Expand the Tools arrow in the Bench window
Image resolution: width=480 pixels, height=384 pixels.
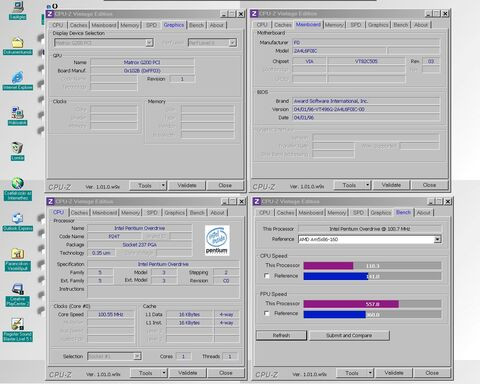tap(370, 373)
